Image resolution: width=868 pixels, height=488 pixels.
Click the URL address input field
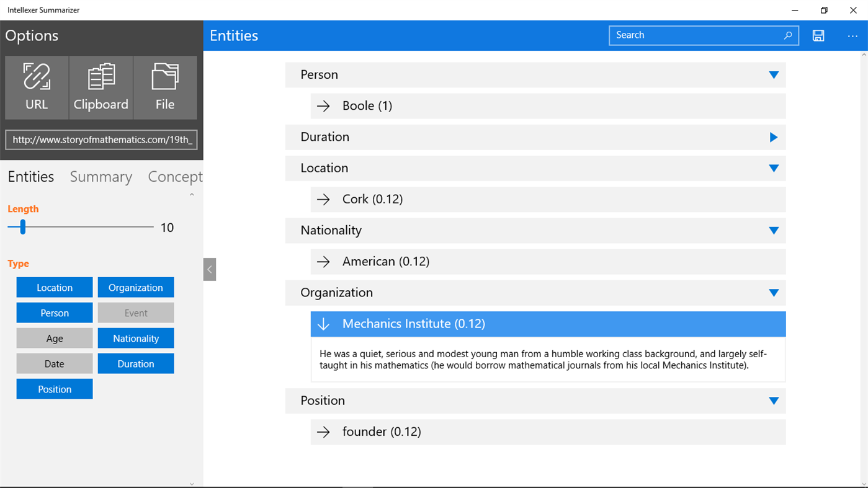(x=101, y=140)
